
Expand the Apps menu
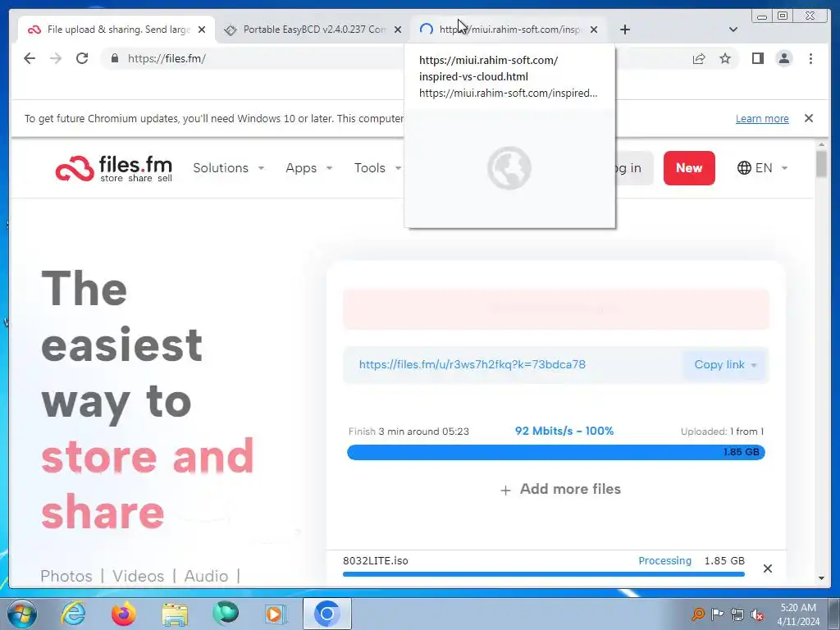tap(309, 167)
